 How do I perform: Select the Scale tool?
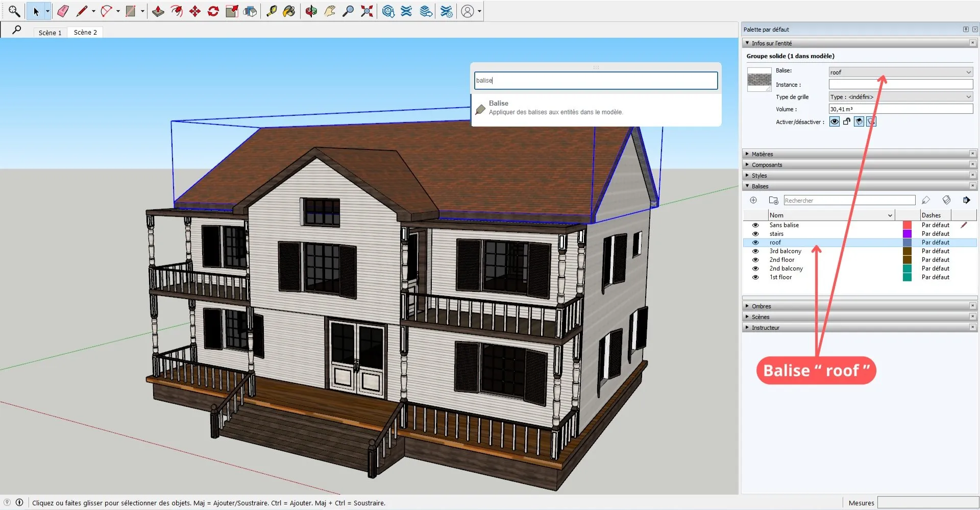tap(232, 11)
